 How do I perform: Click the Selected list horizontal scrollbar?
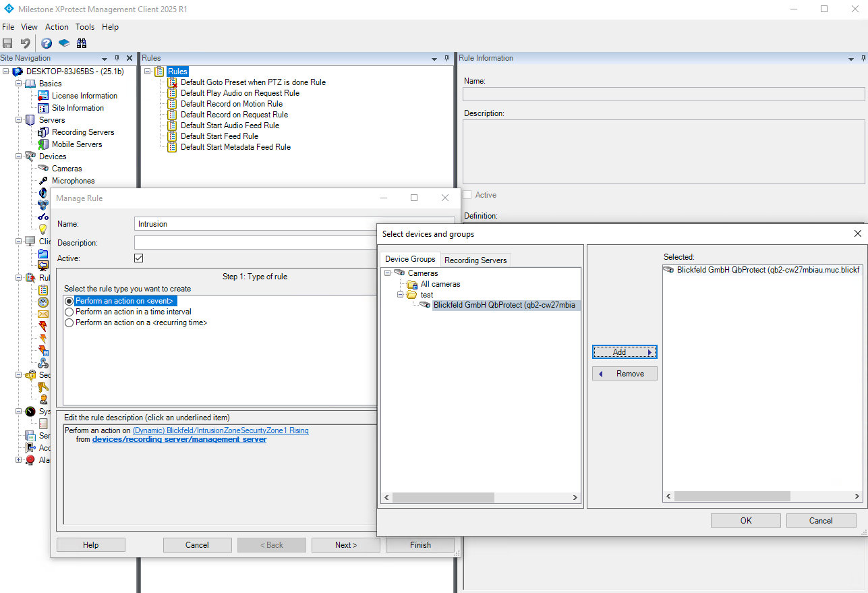coord(731,497)
